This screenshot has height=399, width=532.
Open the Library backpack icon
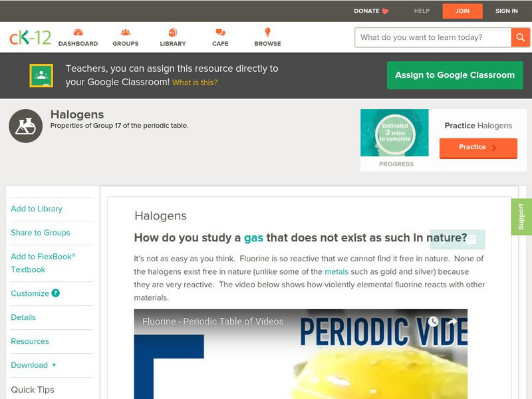pos(173,32)
